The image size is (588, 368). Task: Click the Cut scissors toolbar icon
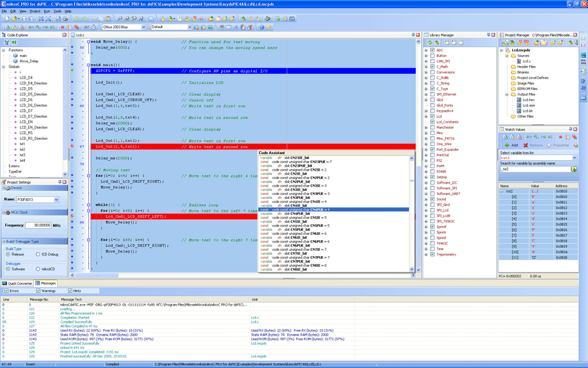[94, 18]
